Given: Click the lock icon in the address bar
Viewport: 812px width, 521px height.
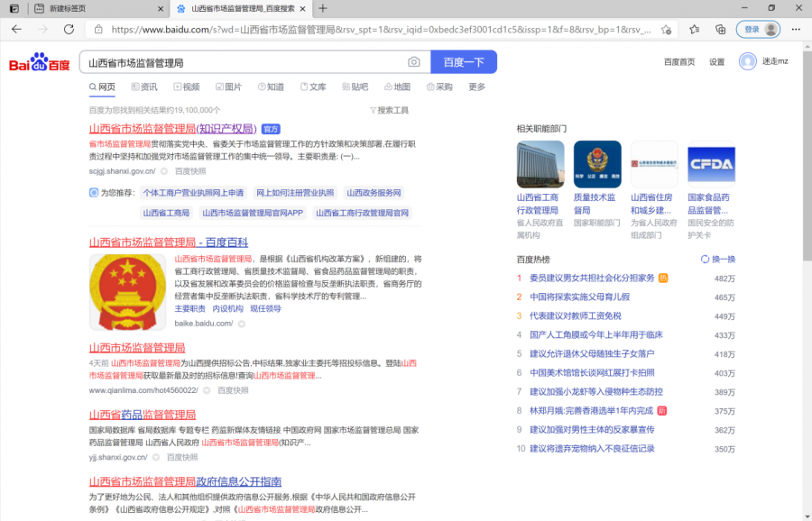Looking at the screenshot, I should tap(98, 30).
